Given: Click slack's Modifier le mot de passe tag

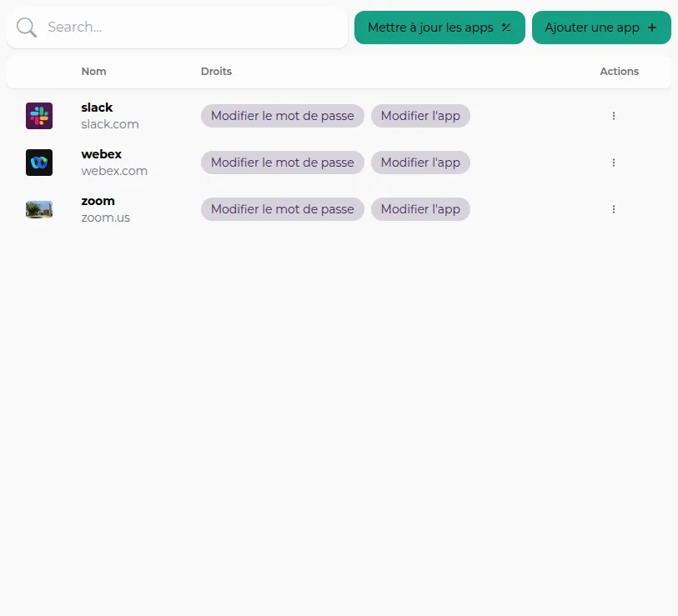Looking at the screenshot, I should coord(282,116).
